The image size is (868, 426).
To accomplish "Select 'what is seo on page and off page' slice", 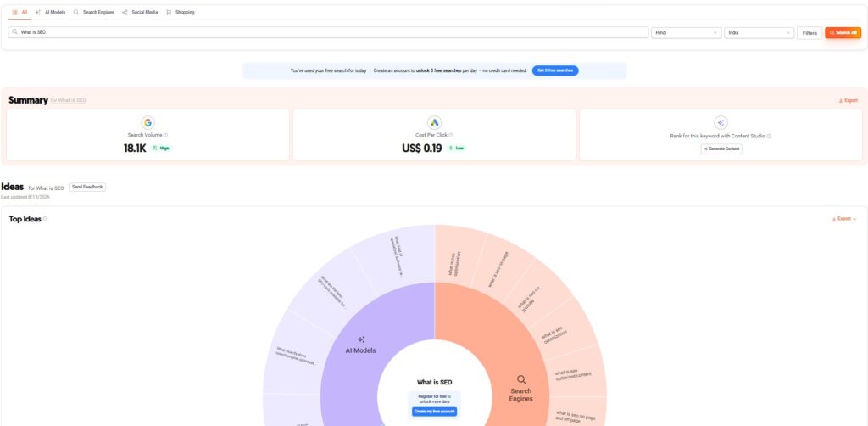I will click(x=576, y=416).
